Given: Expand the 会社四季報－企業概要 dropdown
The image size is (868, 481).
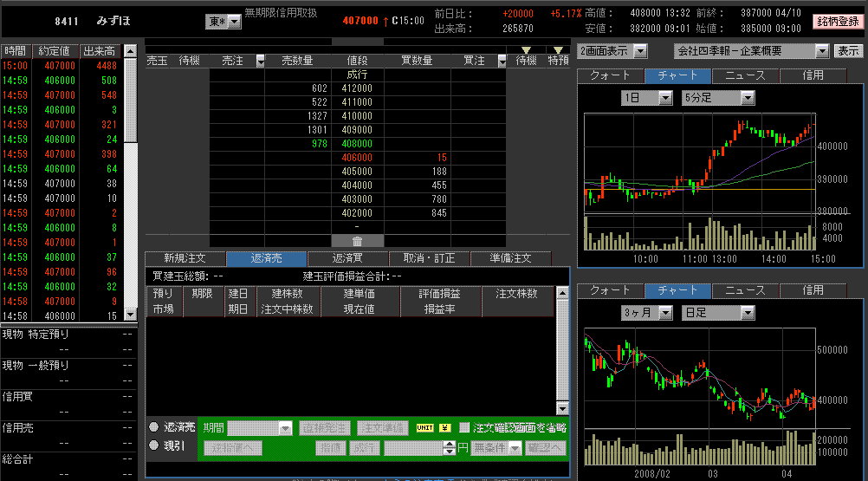Looking at the screenshot, I should pos(822,51).
